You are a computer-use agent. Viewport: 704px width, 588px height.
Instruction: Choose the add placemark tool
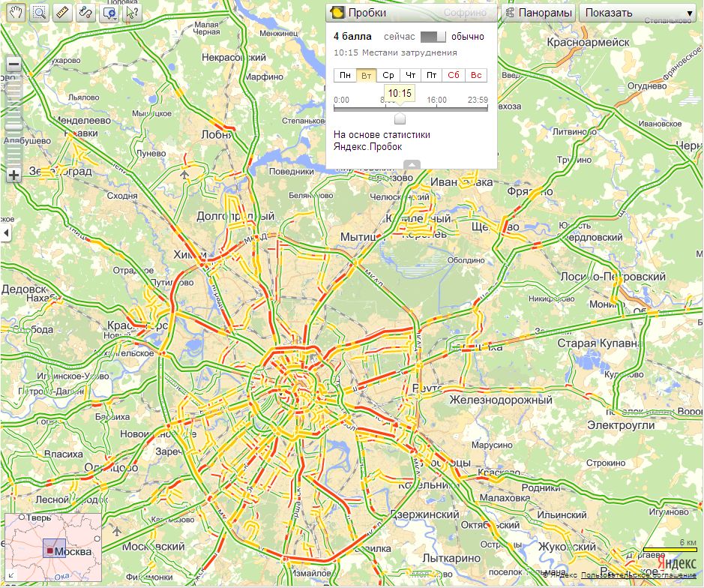(x=109, y=13)
